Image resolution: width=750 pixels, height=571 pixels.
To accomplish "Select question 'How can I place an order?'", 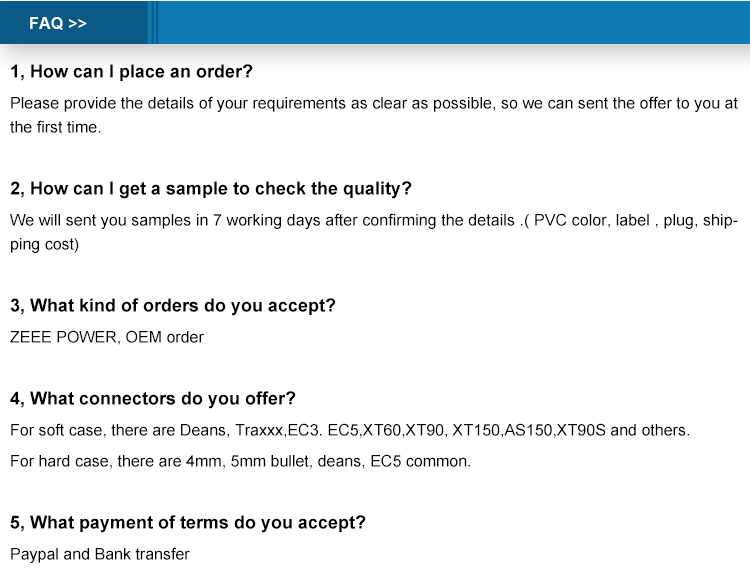I will 131,72.
